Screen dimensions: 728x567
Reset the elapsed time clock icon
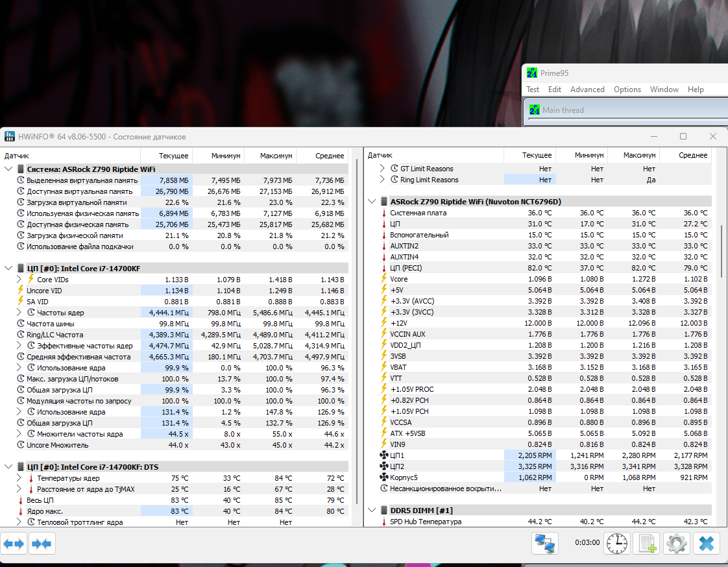[616, 543]
